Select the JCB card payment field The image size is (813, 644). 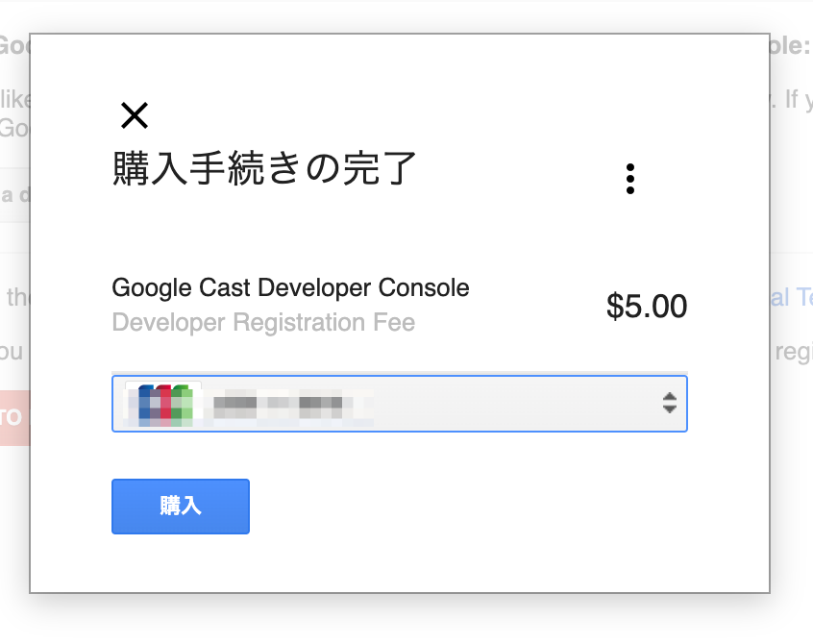click(400, 404)
